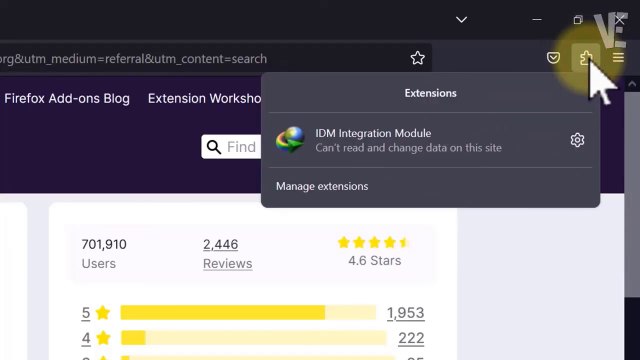The height and width of the screenshot is (360, 640).
Task: Click the 701,910 Users count
Action: point(104,244)
